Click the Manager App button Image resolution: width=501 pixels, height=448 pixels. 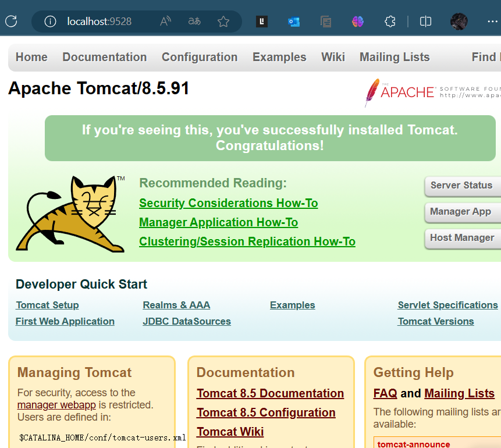(x=463, y=212)
